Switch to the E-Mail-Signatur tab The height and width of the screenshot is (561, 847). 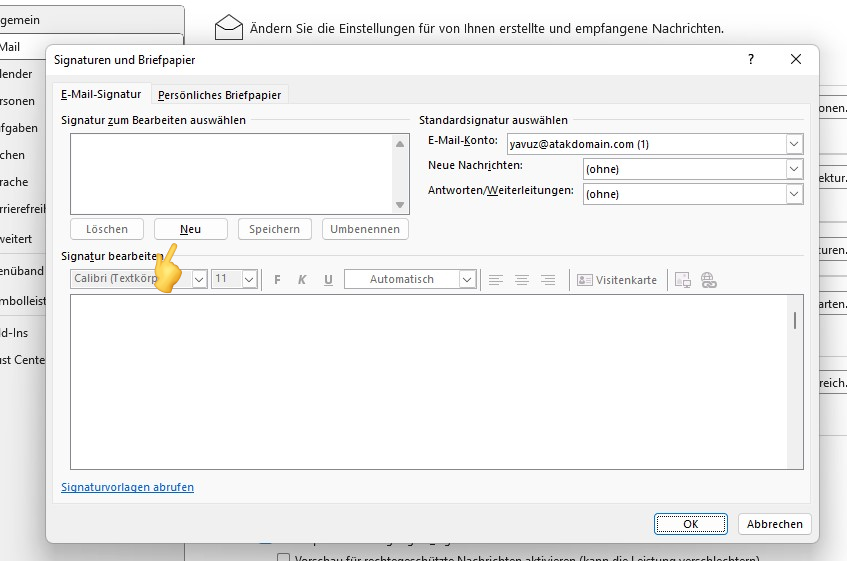coord(101,94)
